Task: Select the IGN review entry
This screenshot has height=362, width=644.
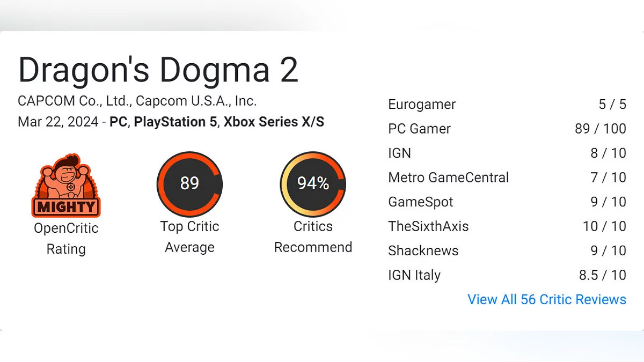Action: pyautogui.click(x=399, y=153)
